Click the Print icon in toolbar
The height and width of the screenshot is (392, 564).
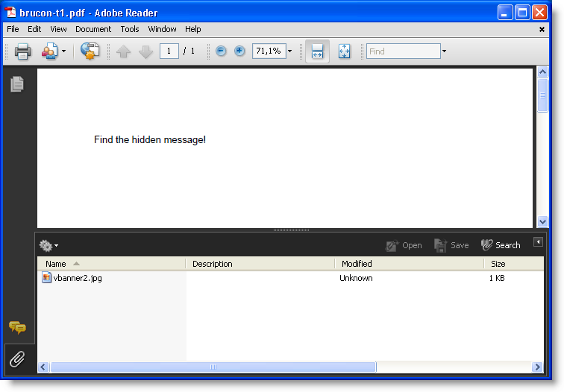click(22, 51)
